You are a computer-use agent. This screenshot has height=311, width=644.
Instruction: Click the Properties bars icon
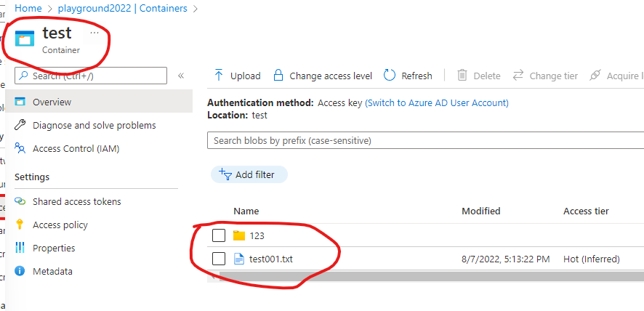click(x=20, y=248)
